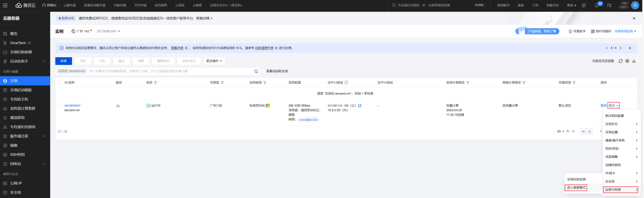The width and height of the screenshot is (644, 198).
Task: Filter the 网络计费模式 column
Action: click(x=524, y=82)
